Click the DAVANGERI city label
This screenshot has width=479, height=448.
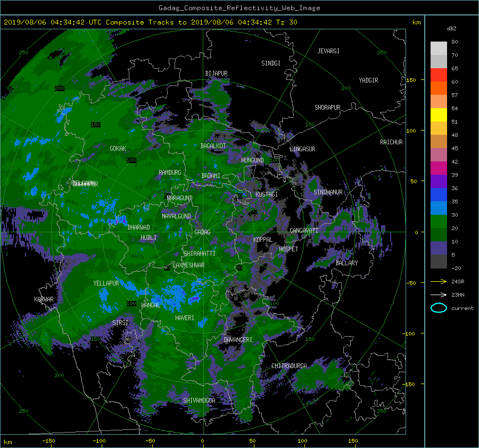coord(238,340)
